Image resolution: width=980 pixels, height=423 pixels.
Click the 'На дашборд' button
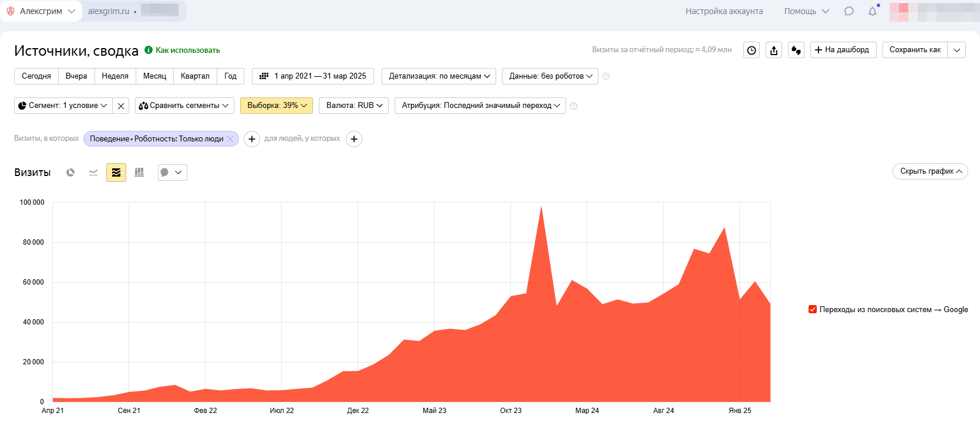(843, 50)
